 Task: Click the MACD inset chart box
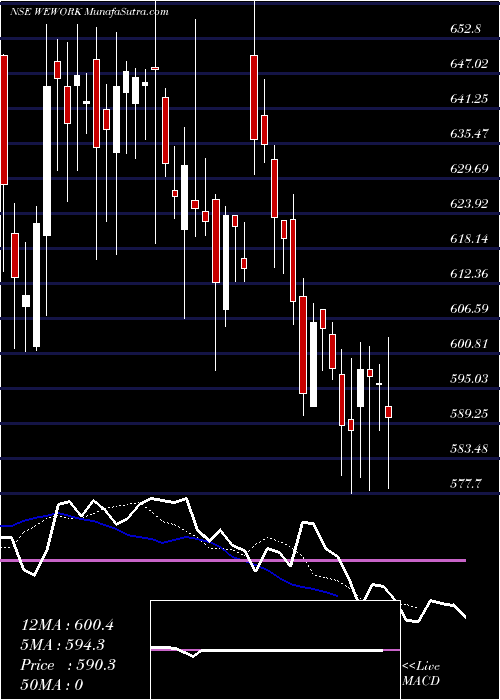tap(275, 650)
